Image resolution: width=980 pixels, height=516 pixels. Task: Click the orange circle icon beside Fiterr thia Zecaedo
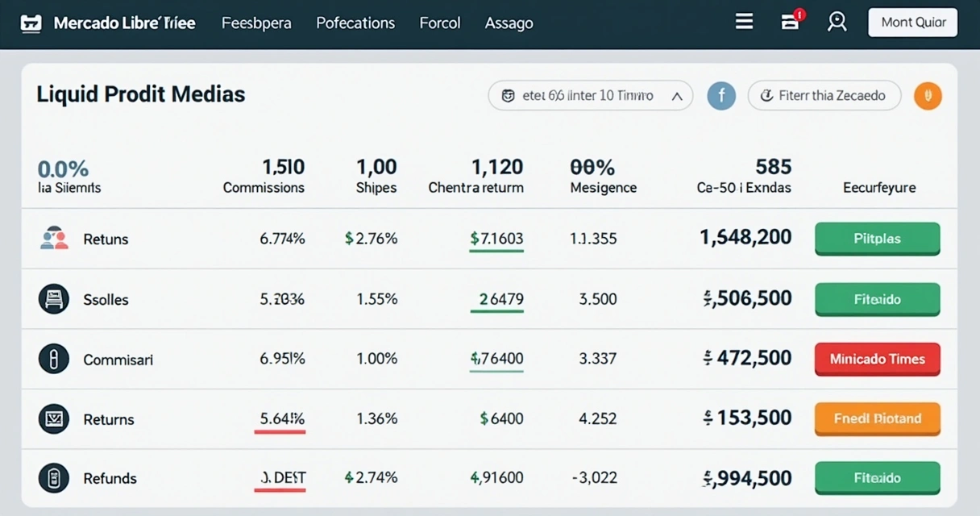point(928,95)
